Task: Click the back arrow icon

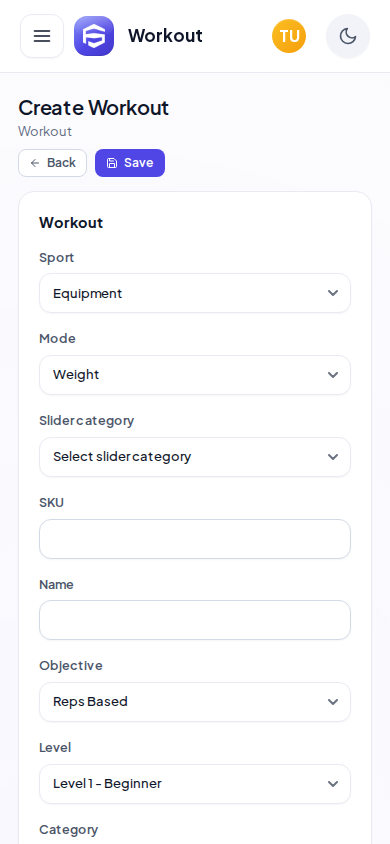Action: point(35,163)
